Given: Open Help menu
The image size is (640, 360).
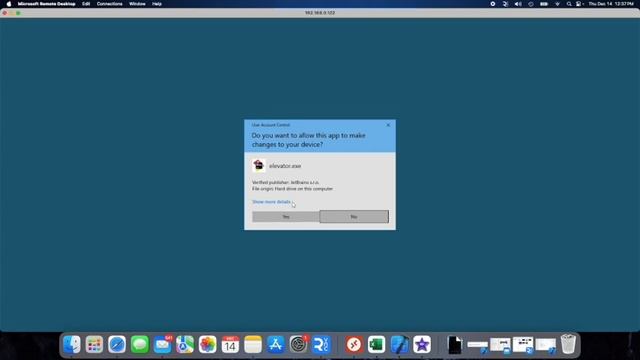Looking at the screenshot, I should (157, 4).
